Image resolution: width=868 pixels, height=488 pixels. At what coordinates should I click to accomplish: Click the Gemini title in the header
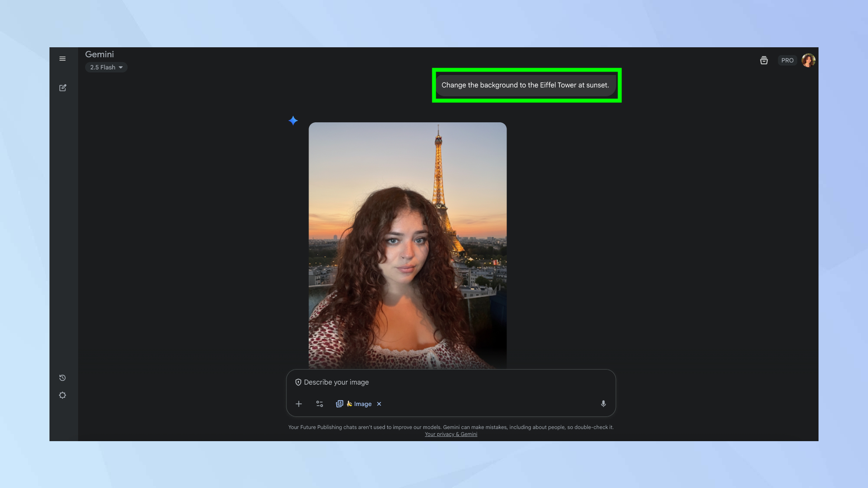click(99, 54)
